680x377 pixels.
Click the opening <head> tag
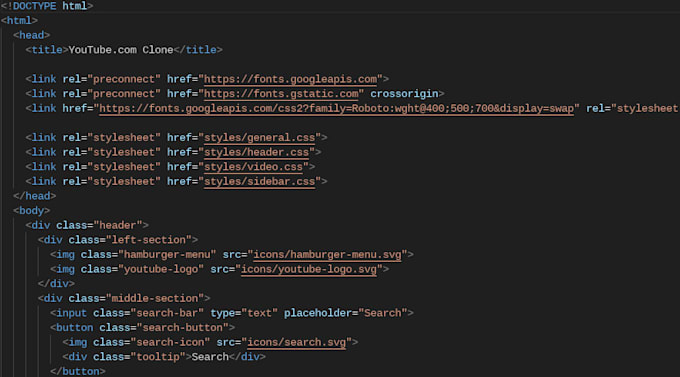coord(31,35)
